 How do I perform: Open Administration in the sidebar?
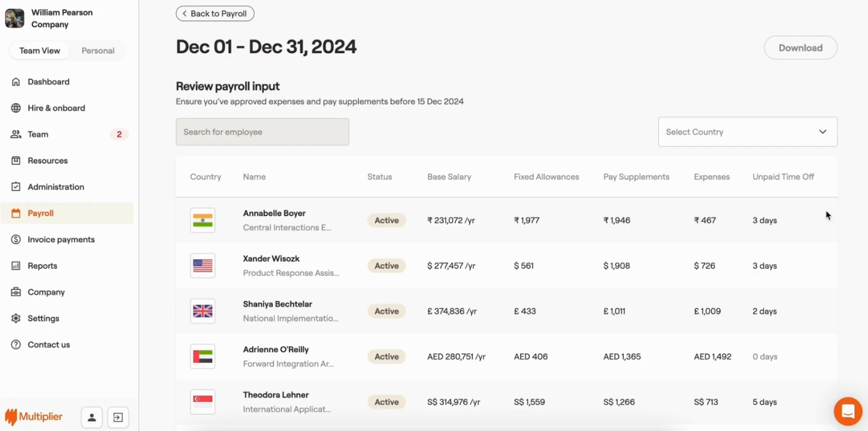[x=56, y=187]
